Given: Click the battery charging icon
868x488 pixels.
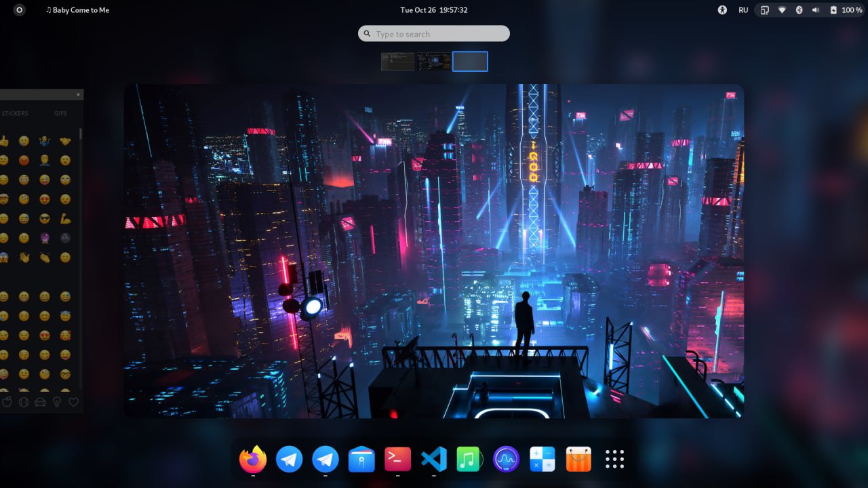Looking at the screenshot, I should pos(832,10).
